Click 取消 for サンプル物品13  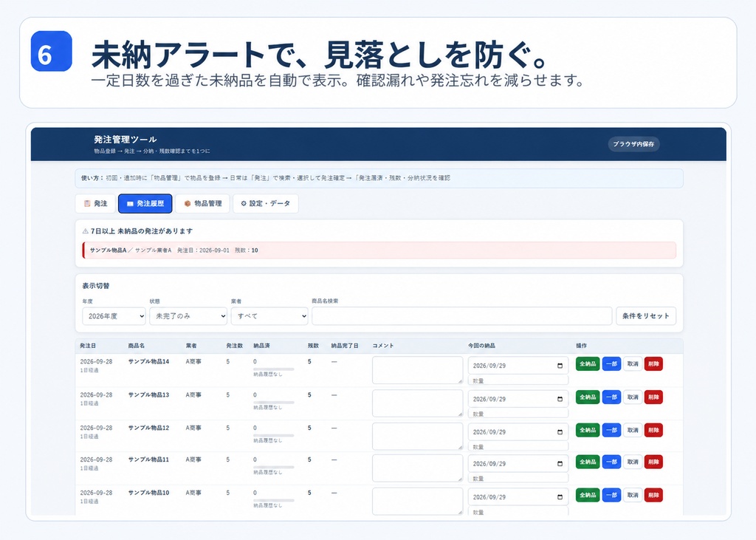pyautogui.click(x=633, y=397)
